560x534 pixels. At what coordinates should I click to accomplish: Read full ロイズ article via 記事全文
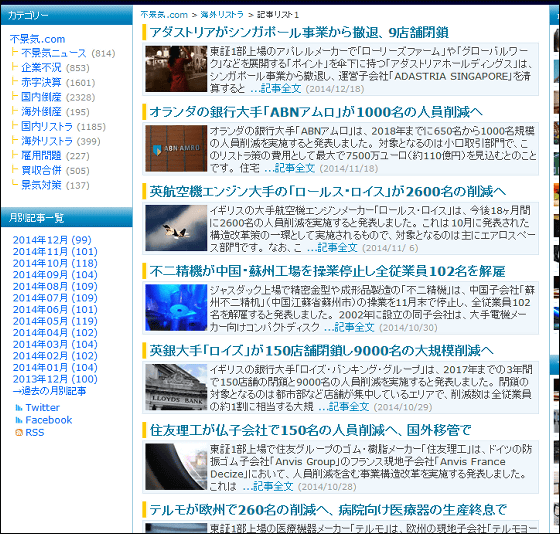[x=344, y=407]
